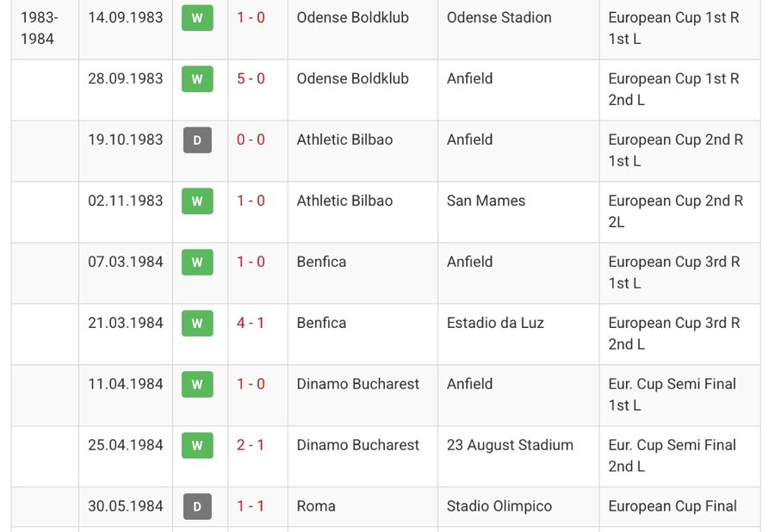Open the 0 - 0 Athletic Bilbao score

251,139
